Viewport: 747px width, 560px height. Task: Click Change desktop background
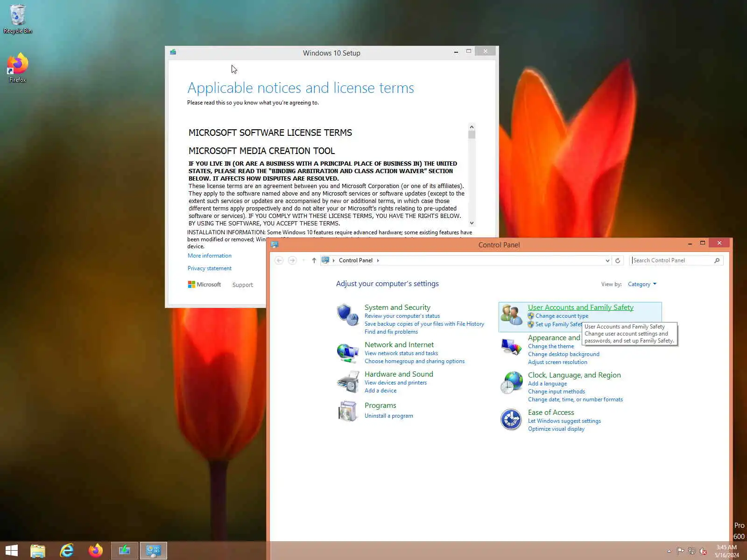tap(564, 354)
